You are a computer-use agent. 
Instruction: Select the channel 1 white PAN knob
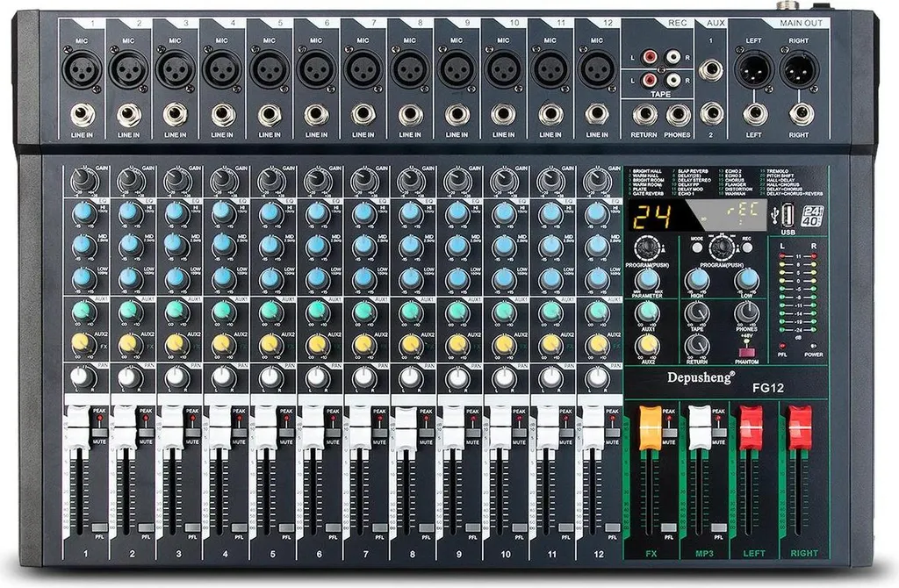coord(83,377)
